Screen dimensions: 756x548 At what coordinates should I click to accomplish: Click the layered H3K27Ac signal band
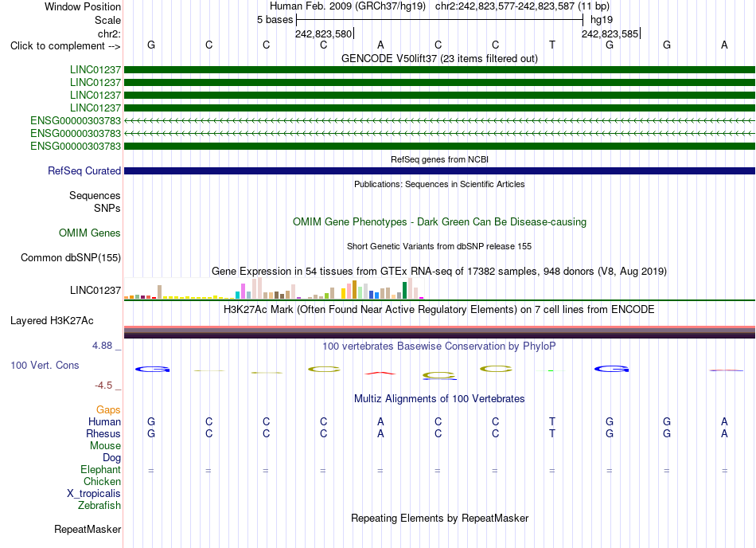coord(439,332)
